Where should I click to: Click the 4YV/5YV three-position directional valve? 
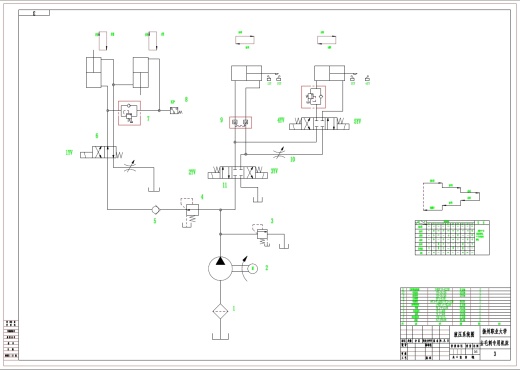pos(319,123)
